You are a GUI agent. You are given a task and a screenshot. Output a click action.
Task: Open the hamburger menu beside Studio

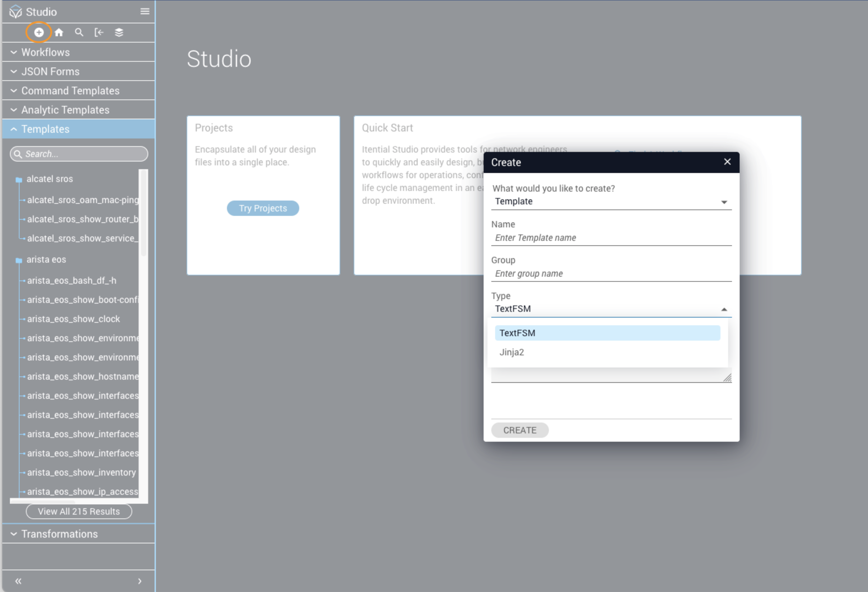click(145, 12)
